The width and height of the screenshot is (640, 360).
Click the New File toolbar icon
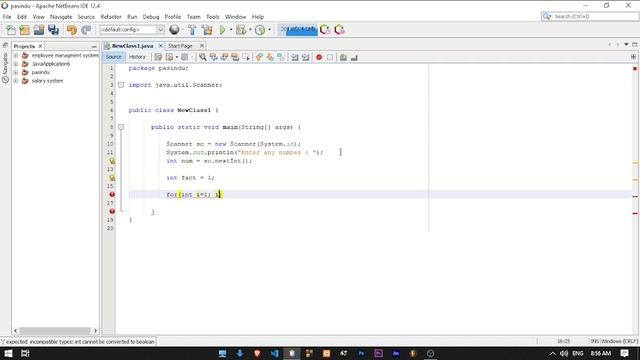[x=11, y=30]
